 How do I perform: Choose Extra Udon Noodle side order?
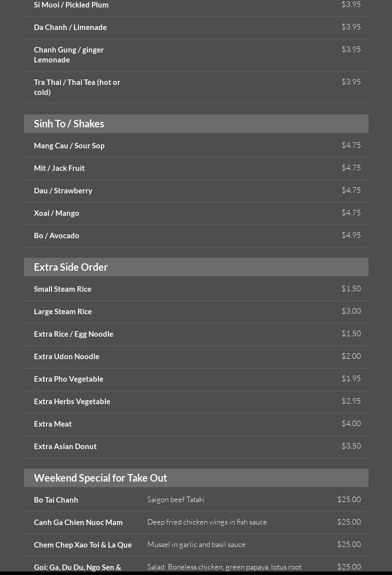pyautogui.click(x=66, y=357)
